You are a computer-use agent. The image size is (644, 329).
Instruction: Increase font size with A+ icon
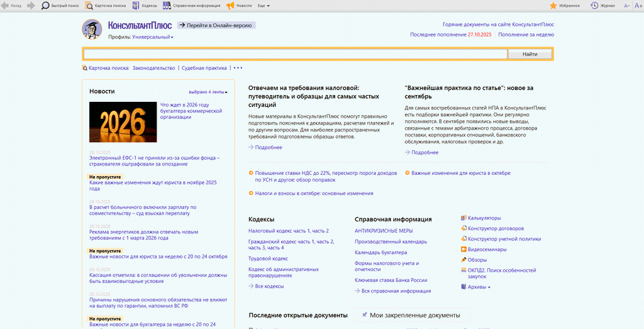click(x=638, y=6)
